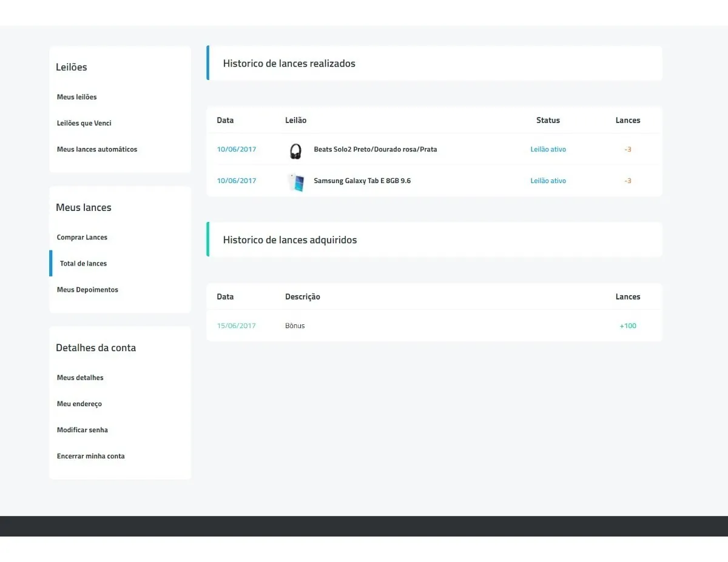Click the Leilão column header

(x=296, y=120)
